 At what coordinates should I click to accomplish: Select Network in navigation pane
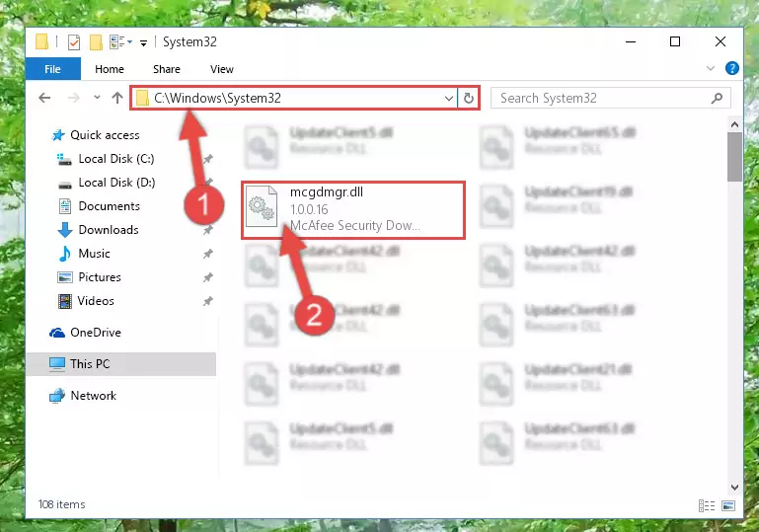93,396
